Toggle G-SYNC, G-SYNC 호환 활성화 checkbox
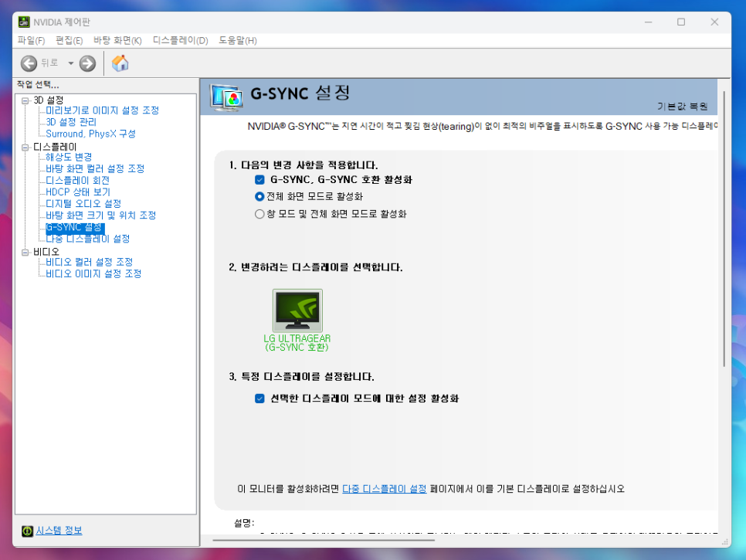This screenshot has height=560, width=746. (259, 180)
